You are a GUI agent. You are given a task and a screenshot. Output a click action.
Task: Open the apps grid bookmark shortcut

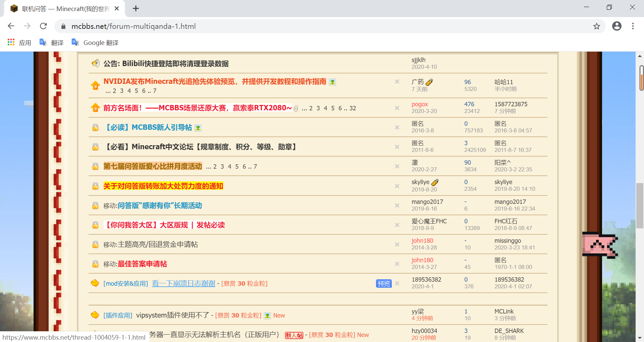[11, 43]
